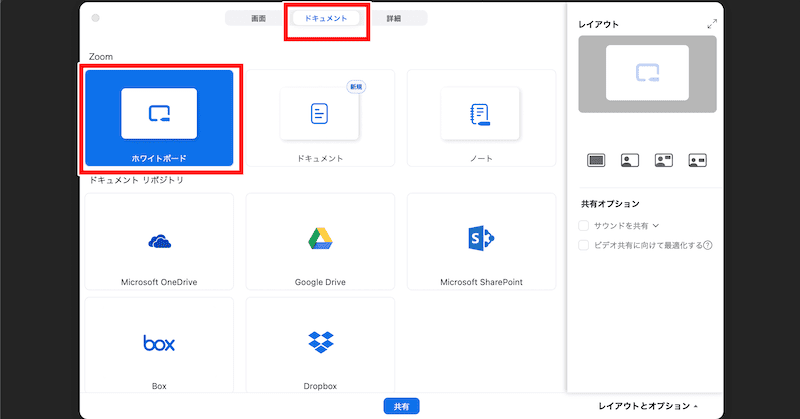Switch to the 詳細 tab

coord(394,18)
